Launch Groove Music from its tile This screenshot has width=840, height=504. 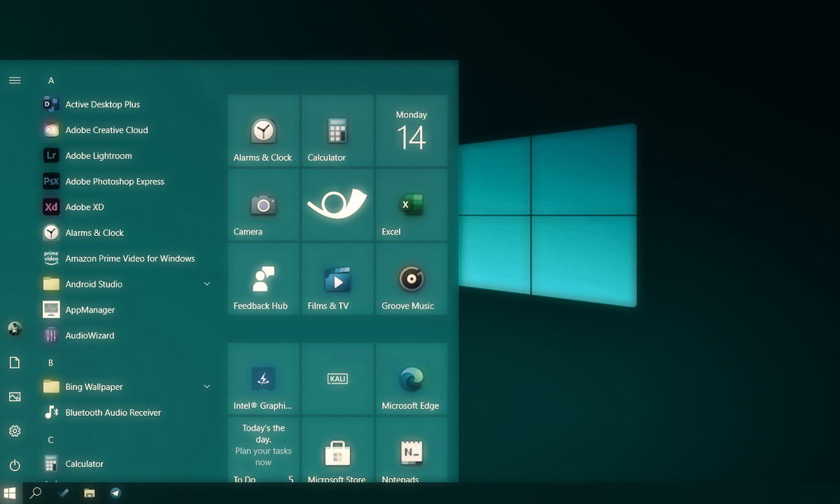pos(412,279)
